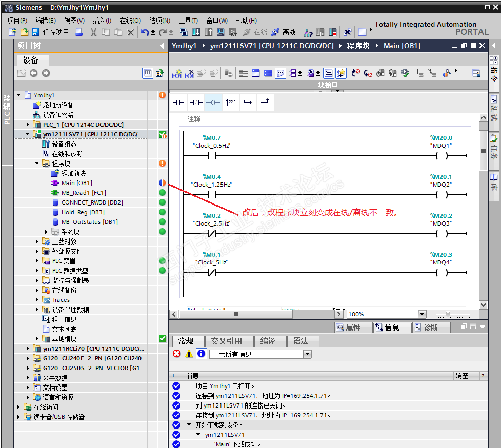502x448 pixels.
Task: Click the delete network icon
Action: pyautogui.click(x=189, y=73)
